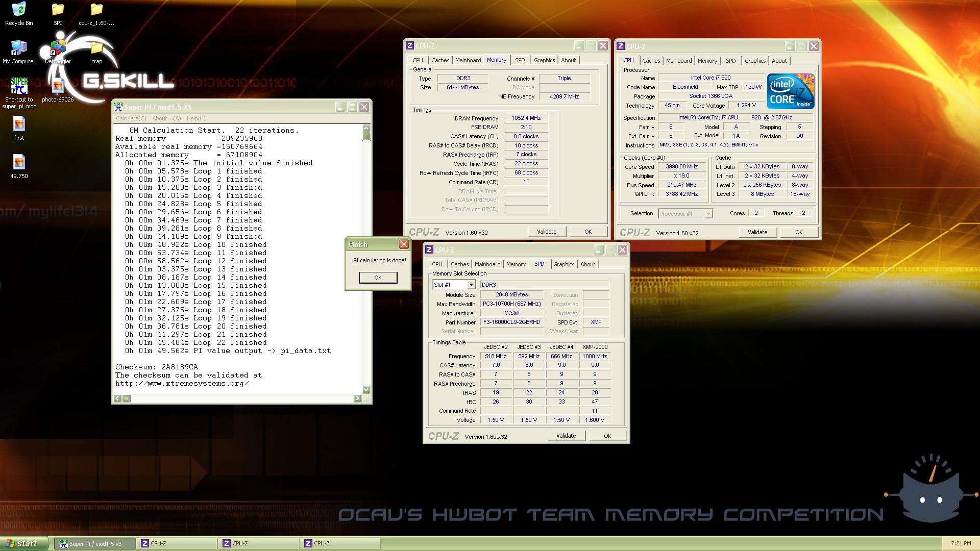The height and width of the screenshot is (551, 980).
Task: Select the first CPU-Z taskbar button
Action: click(177, 544)
